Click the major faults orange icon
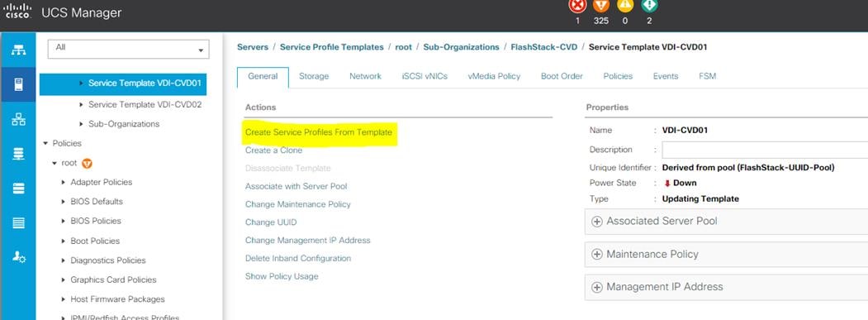Screen dimensions: 868x320 (601, 6)
